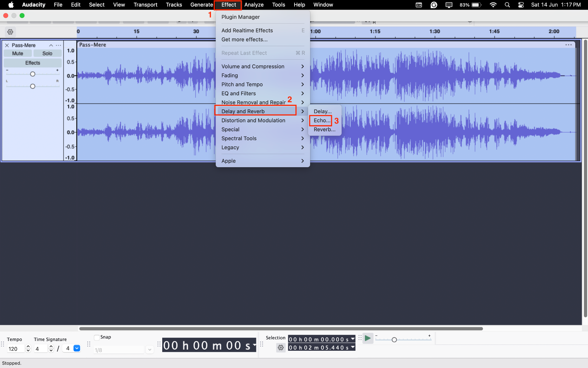Highlight the Delay and Reverb entry
The image size is (588, 368).
click(x=263, y=111)
